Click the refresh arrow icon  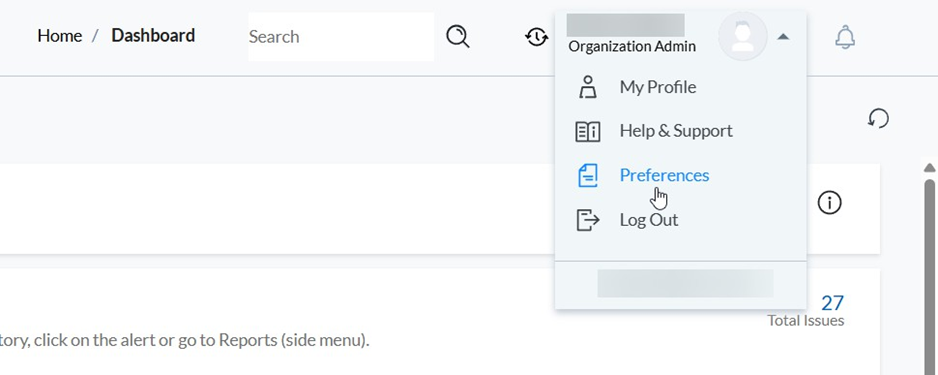(878, 118)
